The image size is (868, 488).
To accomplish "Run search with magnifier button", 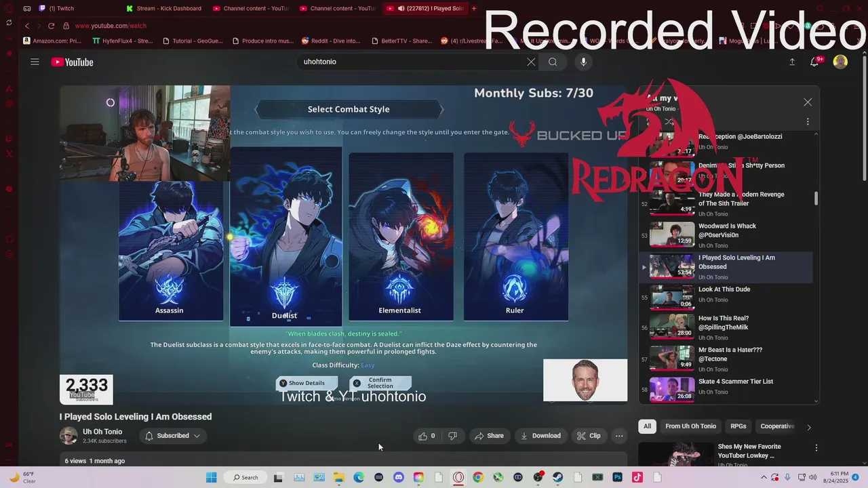I will pyautogui.click(x=553, y=62).
